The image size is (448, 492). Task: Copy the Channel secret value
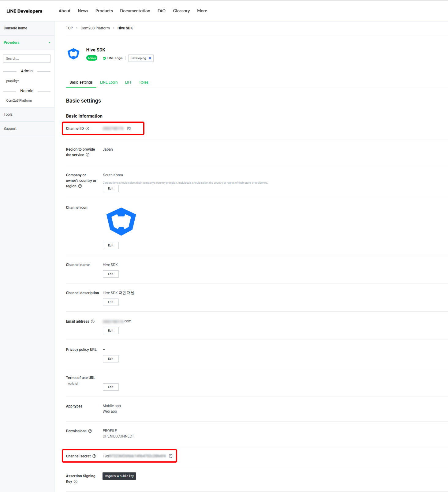[x=171, y=456]
